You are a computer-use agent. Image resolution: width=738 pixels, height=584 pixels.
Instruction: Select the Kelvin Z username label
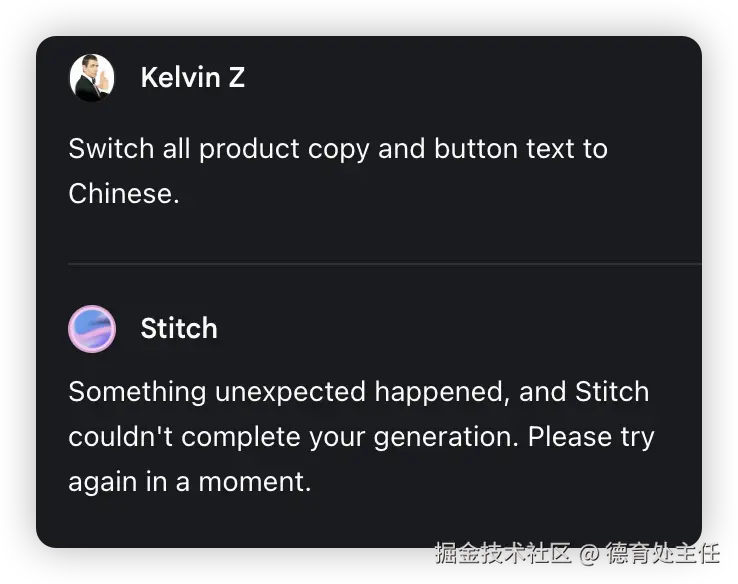(x=193, y=77)
